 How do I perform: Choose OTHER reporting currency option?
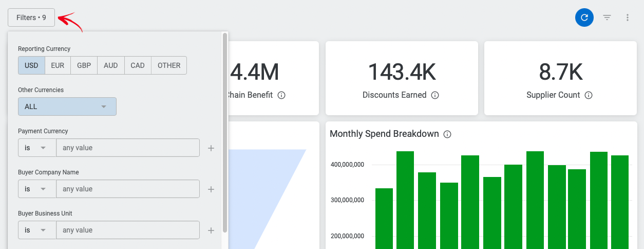(169, 65)
